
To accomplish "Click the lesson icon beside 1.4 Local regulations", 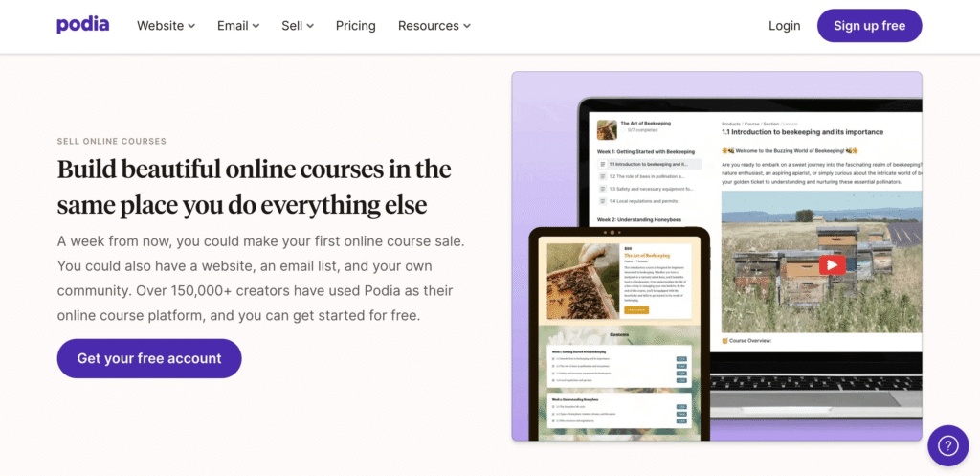I will click(x=603, y=201).
